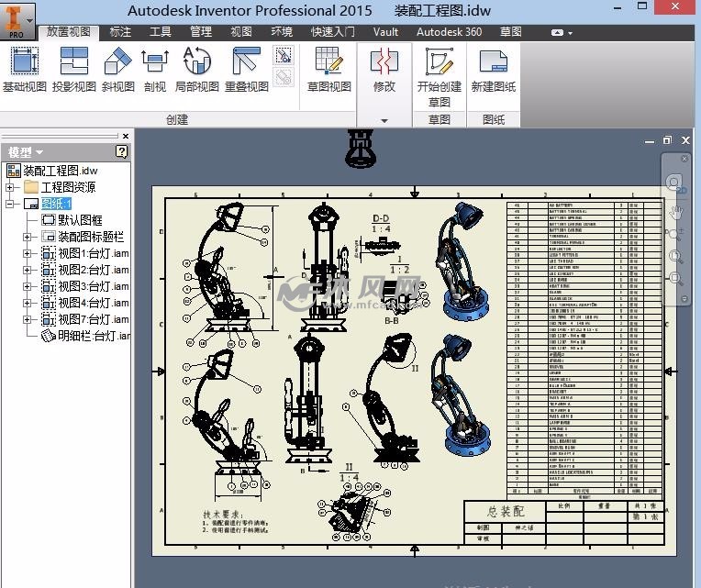Expand the 视图1:台灯.iam node

click(x=28, y=253)
